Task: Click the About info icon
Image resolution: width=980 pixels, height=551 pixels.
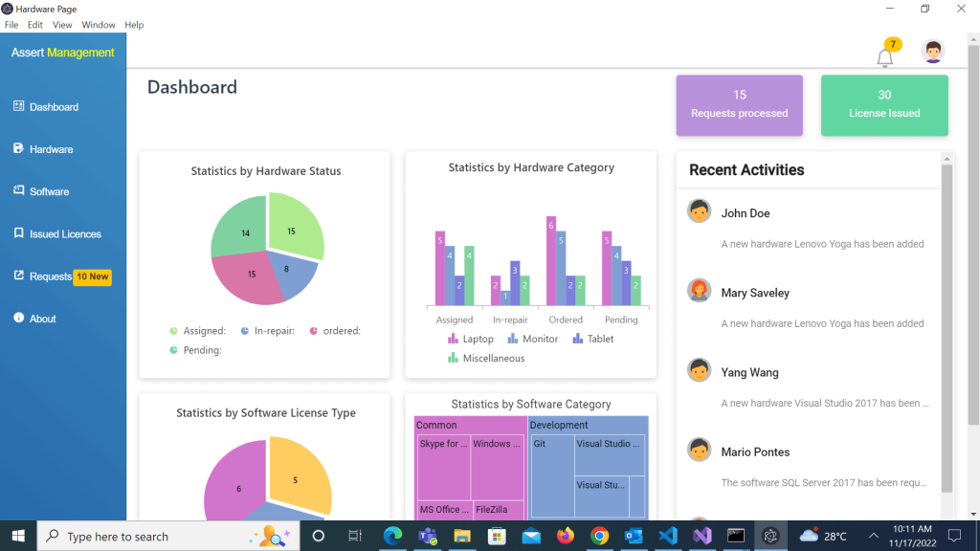Action: (18, 318)
